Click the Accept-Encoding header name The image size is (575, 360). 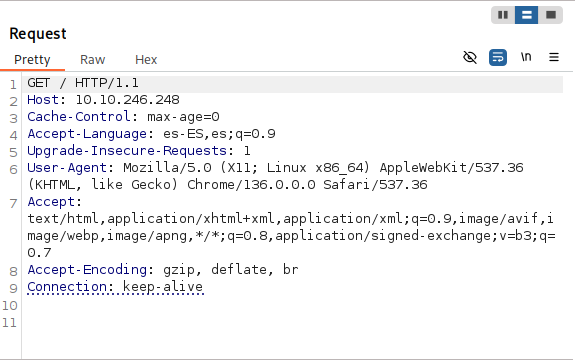87,270
